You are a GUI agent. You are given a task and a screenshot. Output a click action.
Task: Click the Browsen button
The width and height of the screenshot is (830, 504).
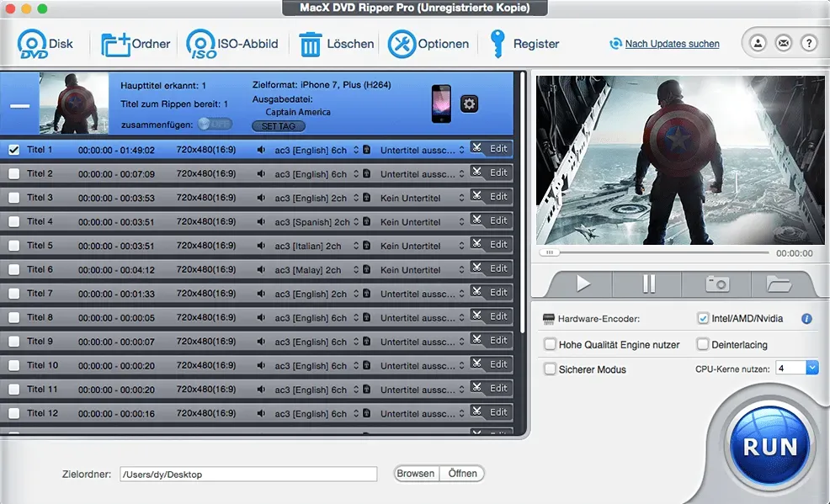[416, 474]
